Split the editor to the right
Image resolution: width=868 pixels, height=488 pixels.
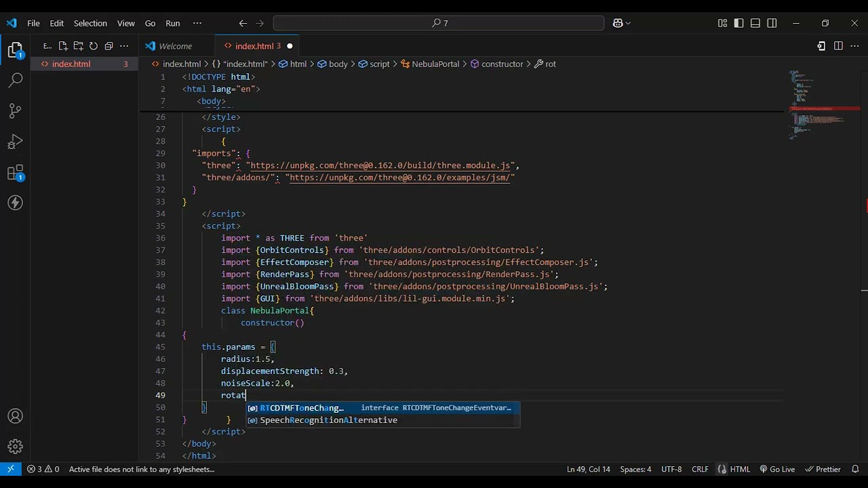click(x=838, y=46)
